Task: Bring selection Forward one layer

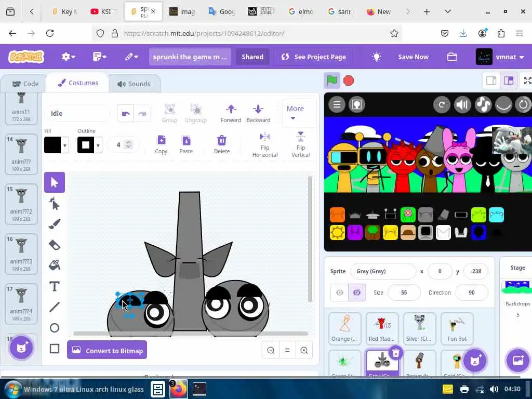Action: pos(231,114)
